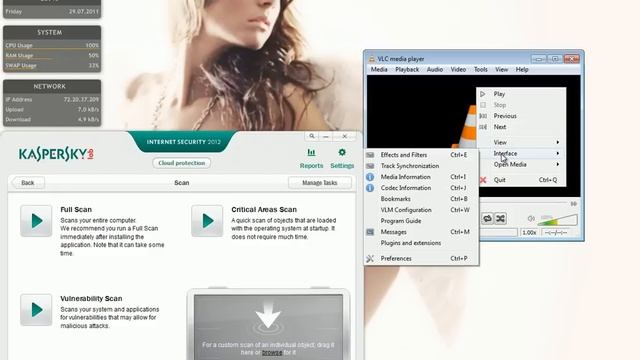Image resolution: width=640 pixels, height=360 pixels.
Task: Select Plugins and extensions menu entry
Action: (x=421, y=243)
